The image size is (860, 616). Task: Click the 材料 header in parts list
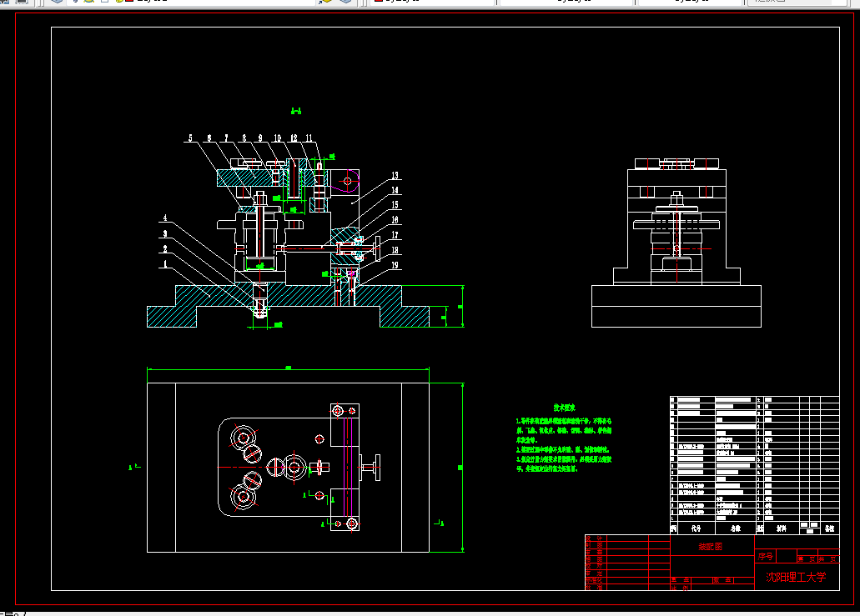coord(782,528)
